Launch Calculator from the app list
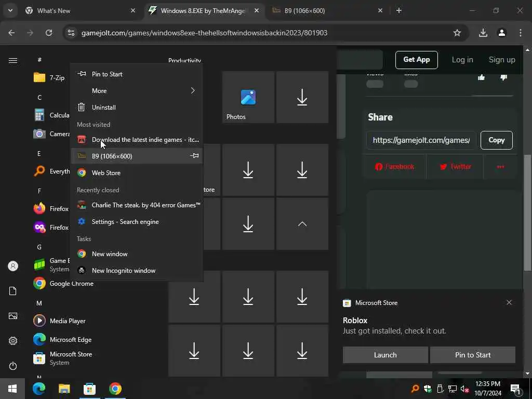The height and width of the screenshot is (399, 532). pos(51,115)
